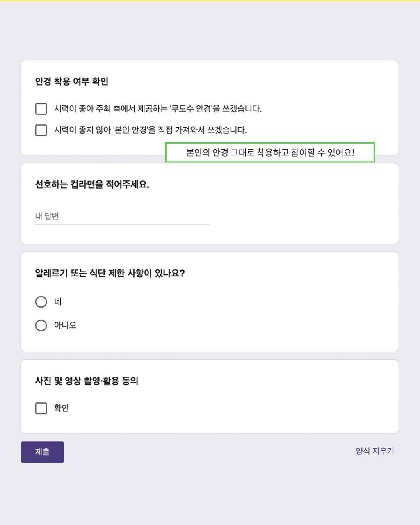Click the '아니오' option label text

(x=65, y=325)
